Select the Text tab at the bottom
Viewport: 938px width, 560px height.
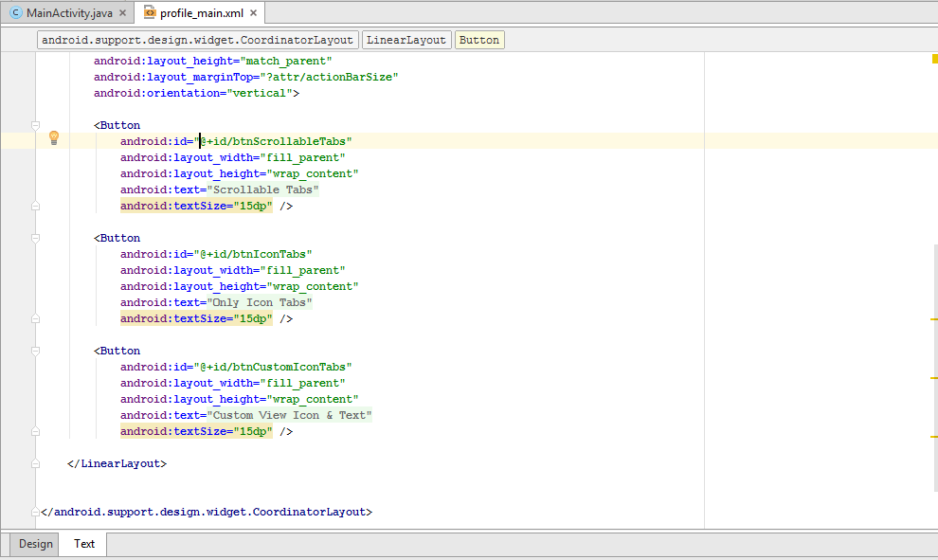83,544
